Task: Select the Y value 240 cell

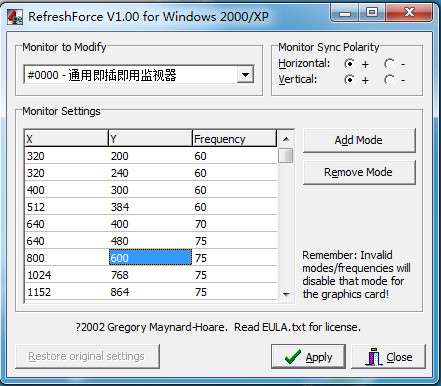Action: coord(150,173)
